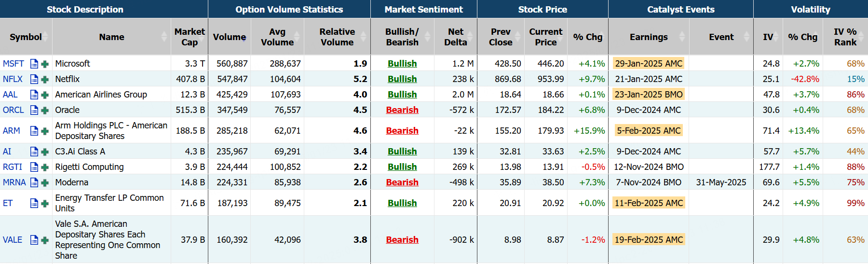Image resolution: width=868 pixels, height=264 pixels.
Task: Open the document icon in the AAL row
Action: 34,95
